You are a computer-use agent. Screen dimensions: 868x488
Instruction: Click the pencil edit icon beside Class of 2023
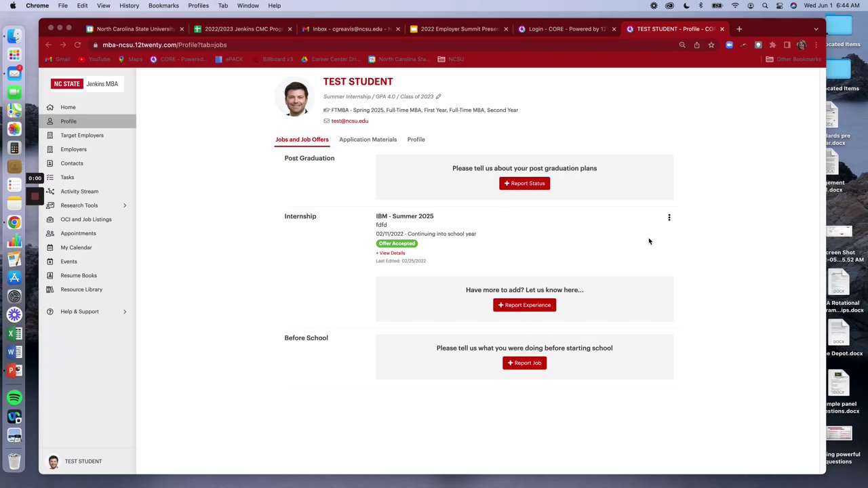coord(438,96)
